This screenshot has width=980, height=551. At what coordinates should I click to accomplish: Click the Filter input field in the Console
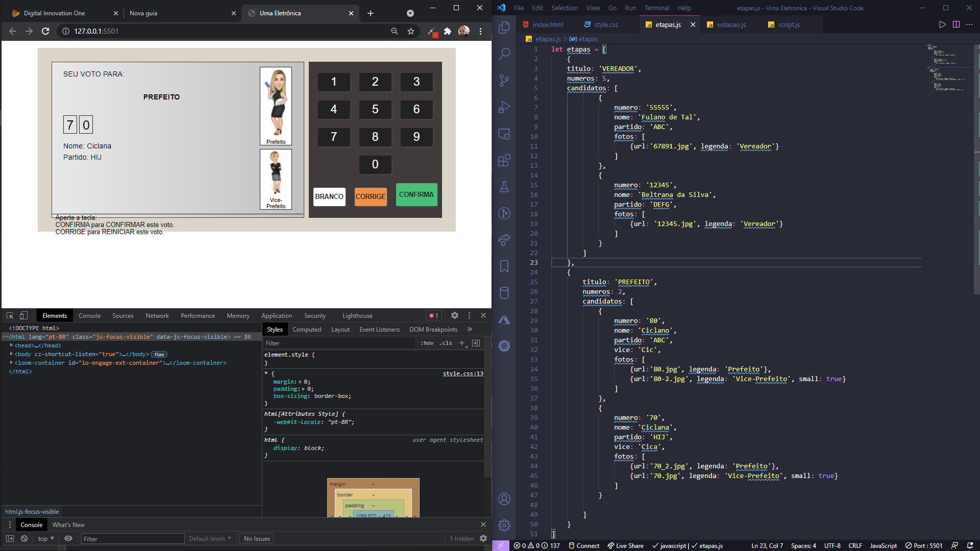pos(133,538)
